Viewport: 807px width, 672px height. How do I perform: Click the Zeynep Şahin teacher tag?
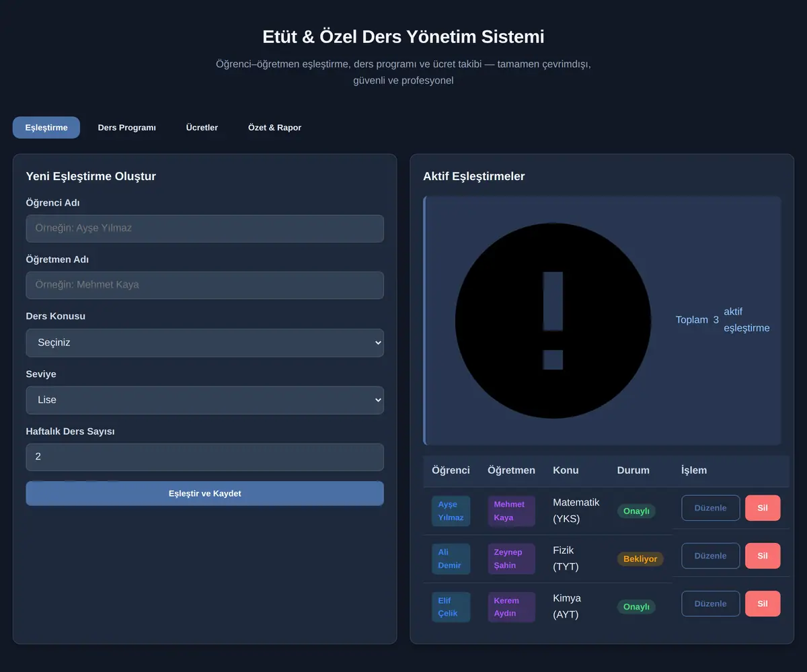[x=511, y=559]
